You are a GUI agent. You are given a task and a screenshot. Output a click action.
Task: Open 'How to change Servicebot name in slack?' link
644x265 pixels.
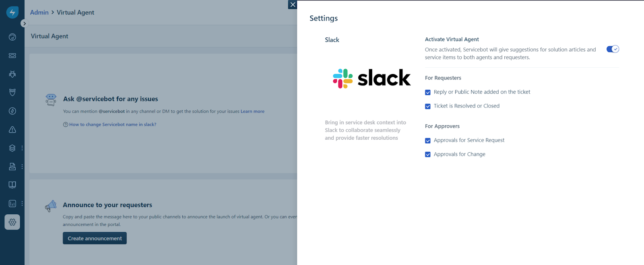pos(113,124)
